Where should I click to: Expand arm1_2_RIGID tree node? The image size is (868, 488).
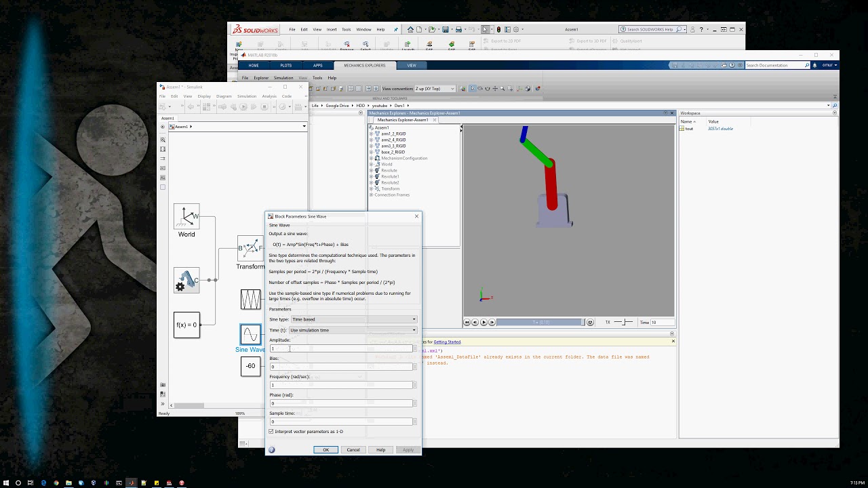tap(371, 134)
